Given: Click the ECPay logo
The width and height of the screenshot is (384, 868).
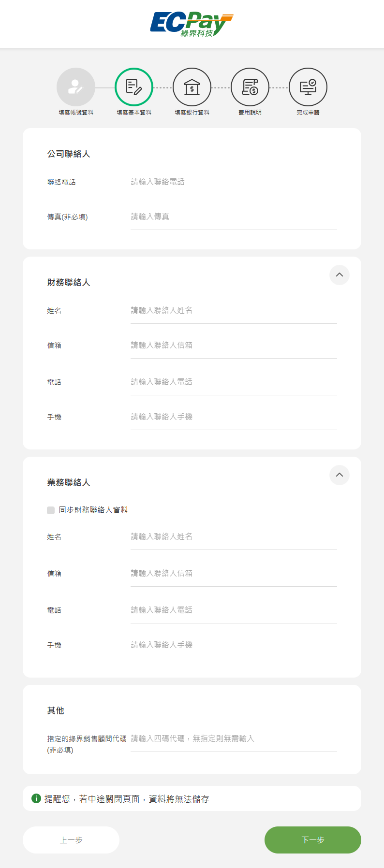Looking at the screenshot, I should click(x=192, y=24).
